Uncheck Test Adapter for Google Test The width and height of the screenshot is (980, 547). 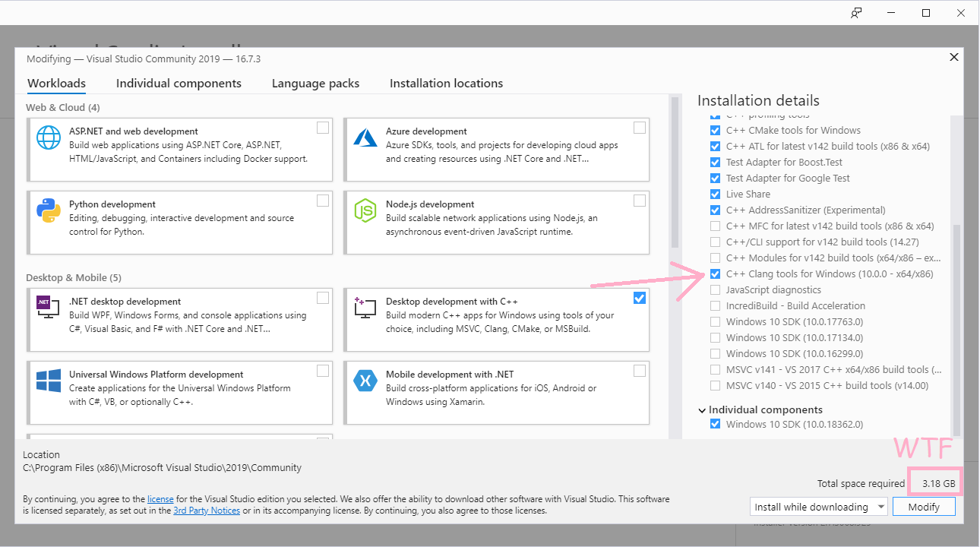pos(715,178)
